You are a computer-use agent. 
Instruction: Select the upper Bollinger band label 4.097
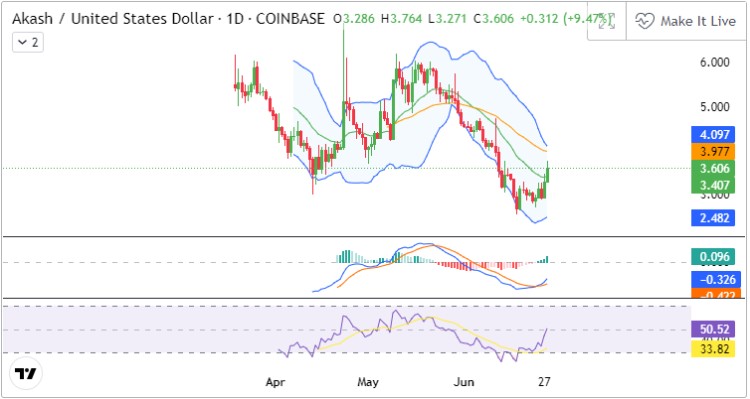(x=713, y=135)
